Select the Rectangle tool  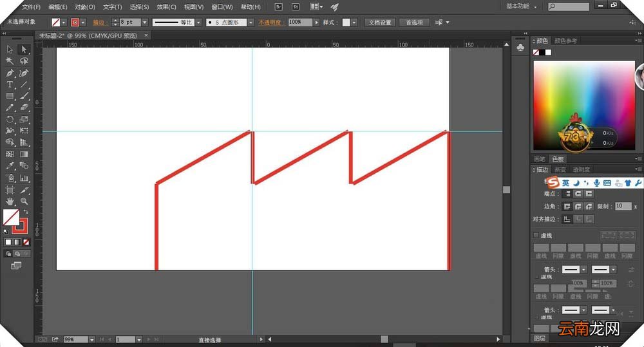click(x=10, y=96)
